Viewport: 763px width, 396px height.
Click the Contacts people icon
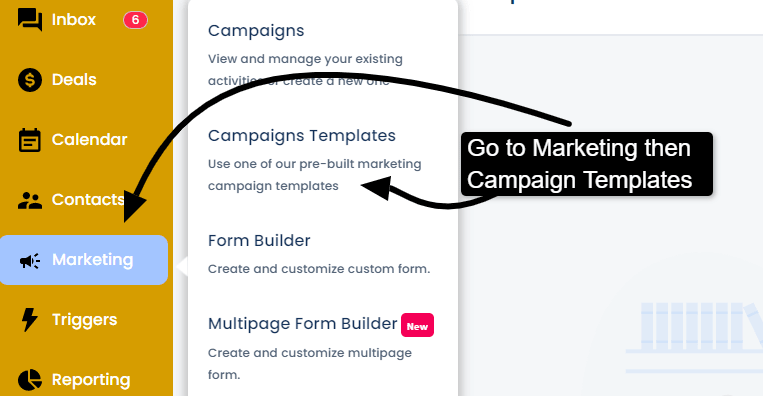(x=30, y=200)
